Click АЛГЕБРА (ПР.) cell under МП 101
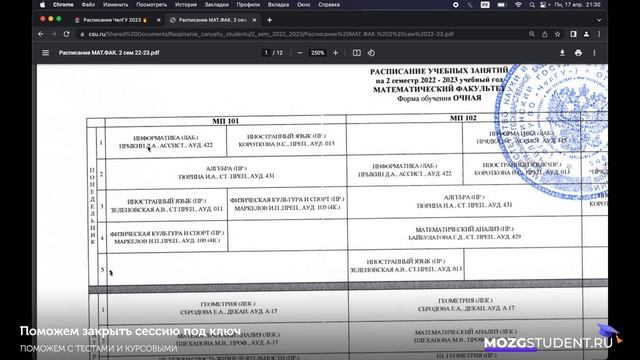 (x=226, y=172)
